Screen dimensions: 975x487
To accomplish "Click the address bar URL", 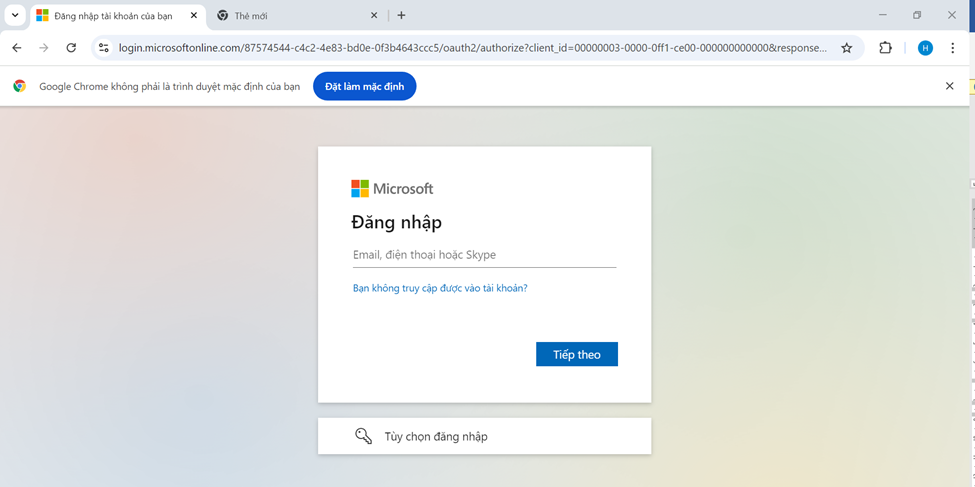I will point(470,48).
